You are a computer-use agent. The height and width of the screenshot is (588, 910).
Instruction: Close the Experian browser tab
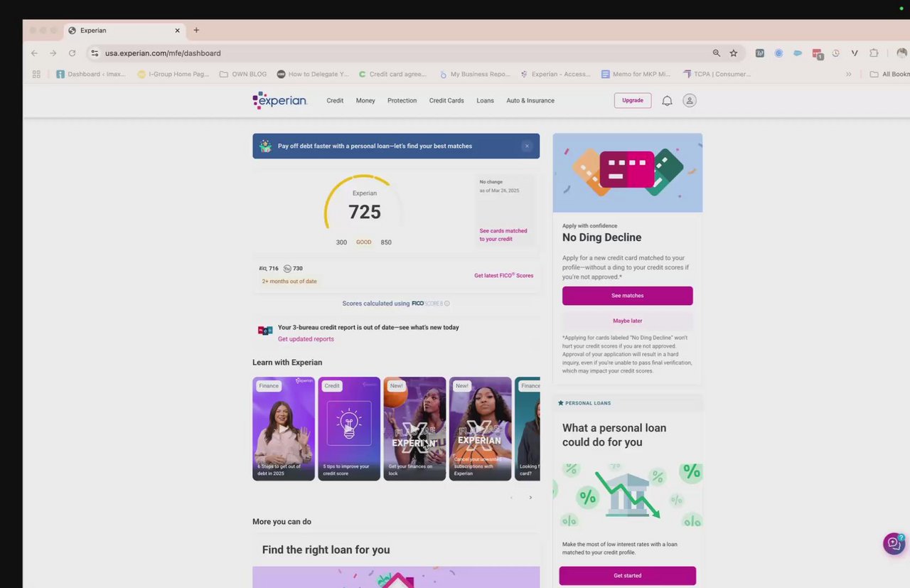177,31
